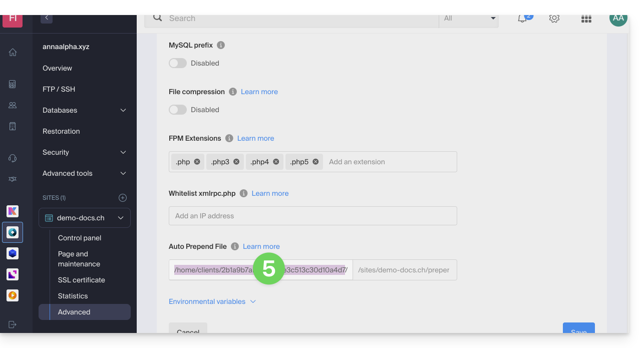Open Learn more link for Auto Prepend File

click(261, 246)
